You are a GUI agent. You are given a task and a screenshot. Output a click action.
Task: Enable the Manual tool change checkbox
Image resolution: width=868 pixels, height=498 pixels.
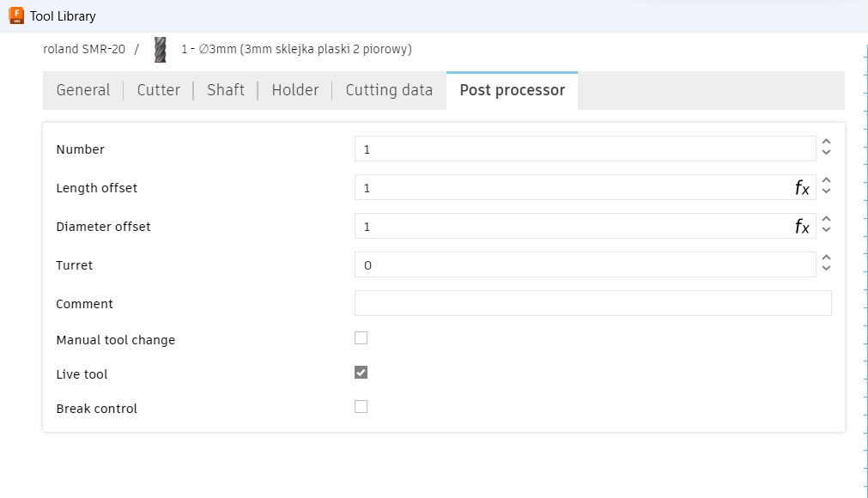tap(361, 338)
